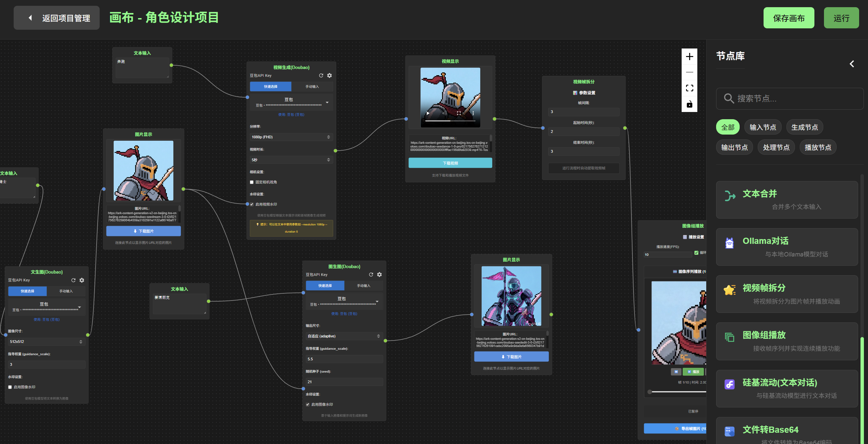This screenshot has width=868, height=444.
Task: Select 快速选择 tab in 文生图 node
Action: 28,291
